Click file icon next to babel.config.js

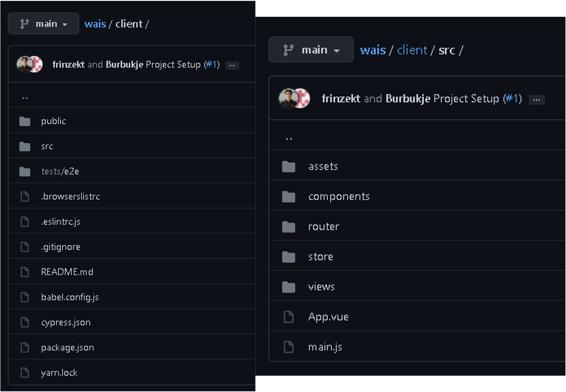(25, 297)
